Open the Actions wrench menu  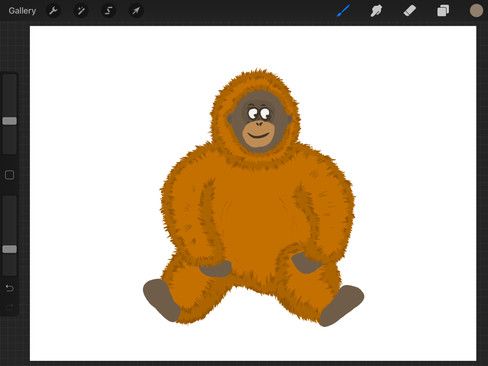point(53,11)
